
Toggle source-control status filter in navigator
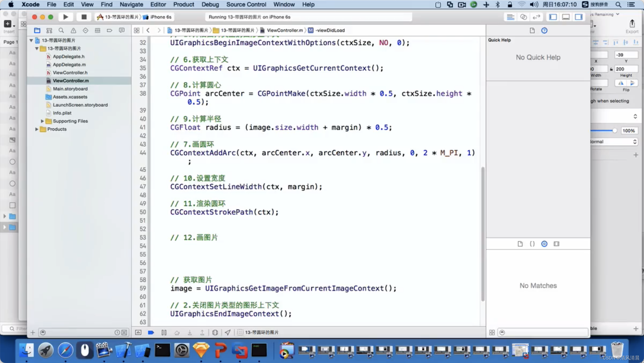coord(124,332)
